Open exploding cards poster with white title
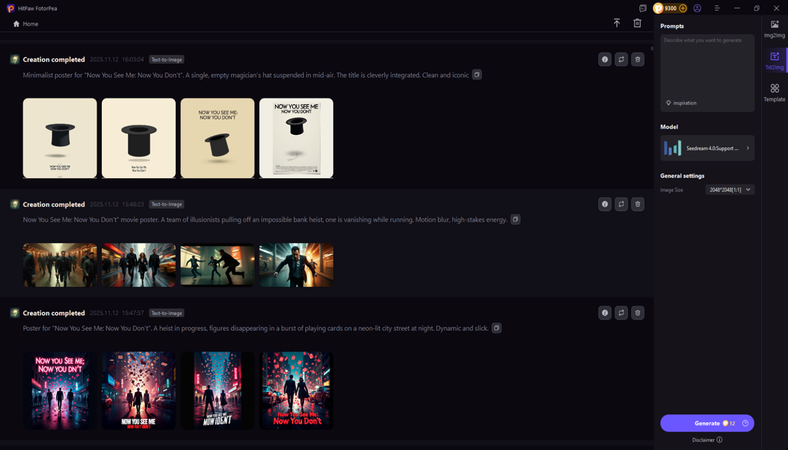 (139, 390)
